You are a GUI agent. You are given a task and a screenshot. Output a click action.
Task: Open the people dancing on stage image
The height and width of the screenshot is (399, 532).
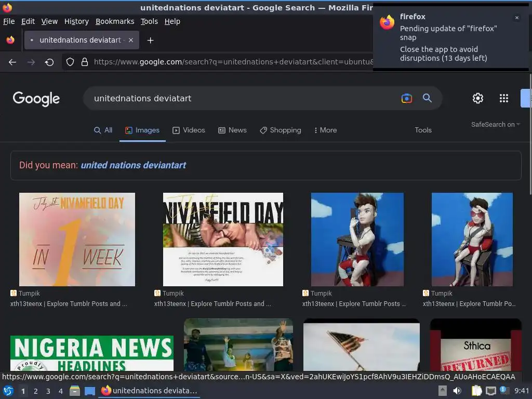[x=238, y=345]
